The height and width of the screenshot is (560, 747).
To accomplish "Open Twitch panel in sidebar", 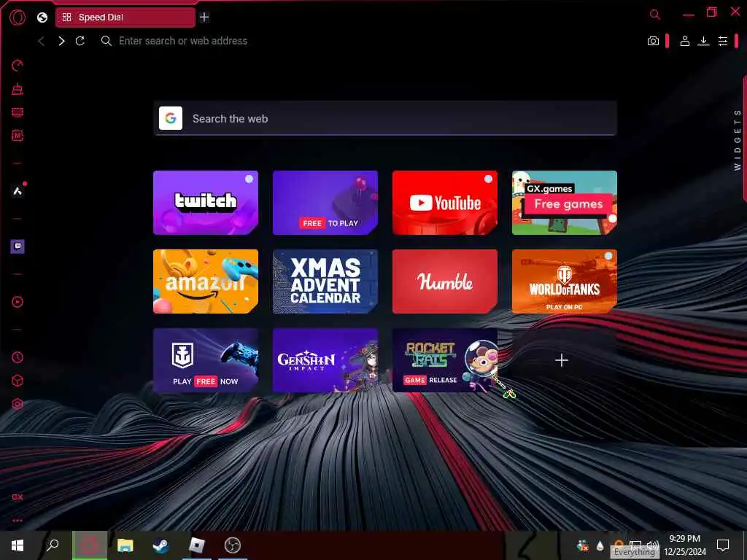I will point(18,246).
